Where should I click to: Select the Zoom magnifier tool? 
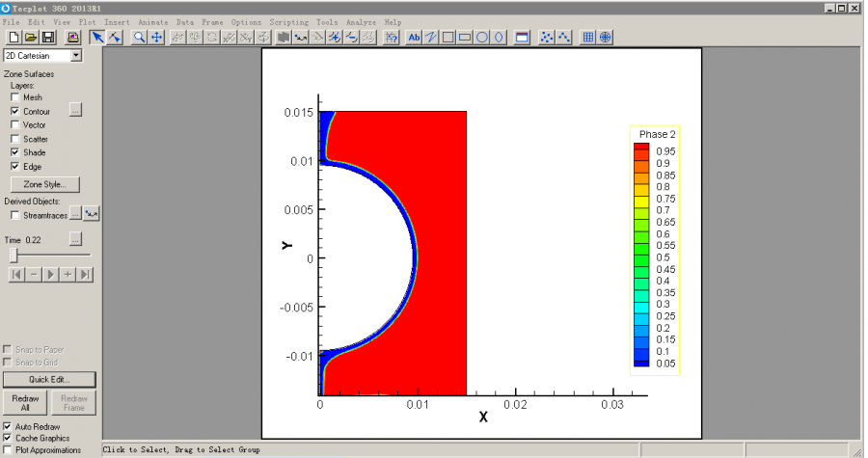139,38
